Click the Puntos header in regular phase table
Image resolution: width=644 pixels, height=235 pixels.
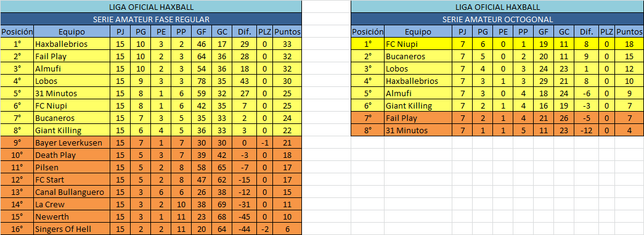click(x=287, y=31)
